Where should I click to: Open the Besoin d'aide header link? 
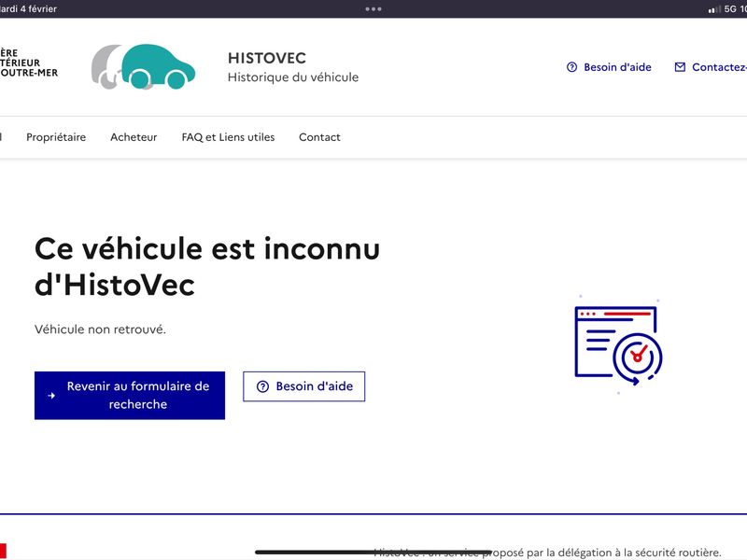point(609,67)
